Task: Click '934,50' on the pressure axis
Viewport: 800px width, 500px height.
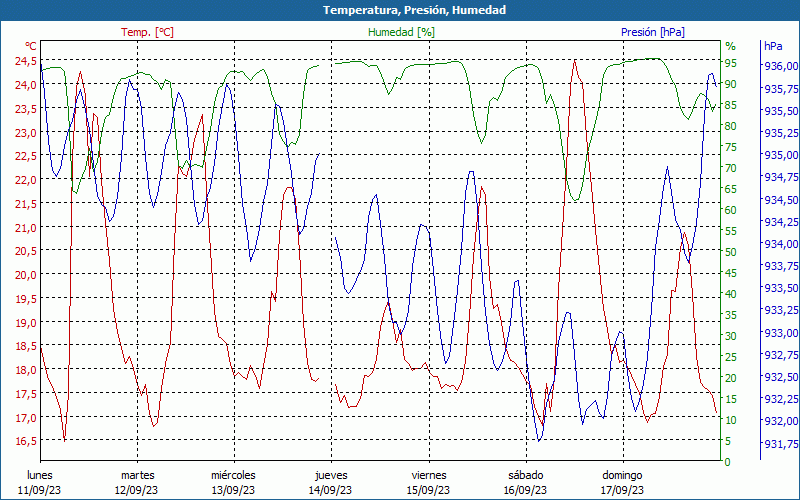Action: pos(781,199)
